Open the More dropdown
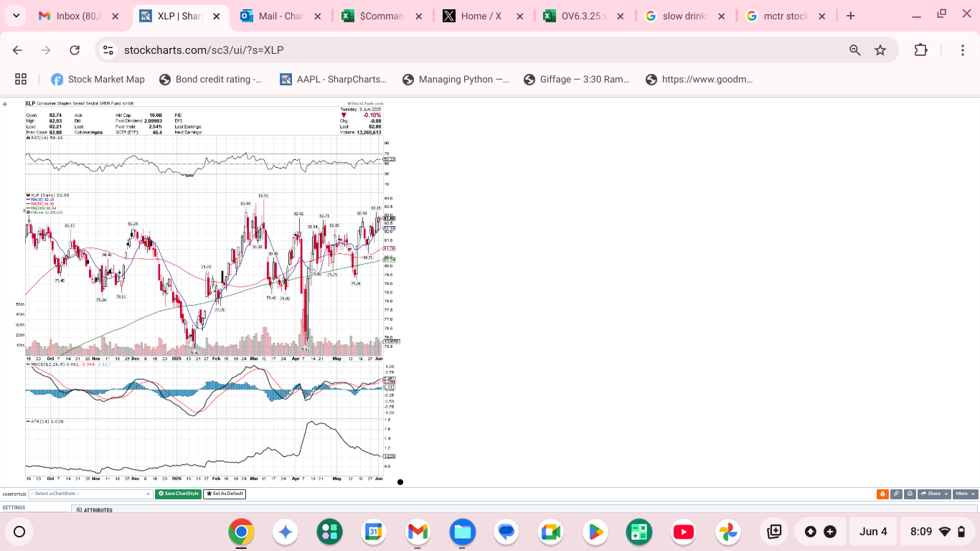The image size is (980, 551). [965, 494]
